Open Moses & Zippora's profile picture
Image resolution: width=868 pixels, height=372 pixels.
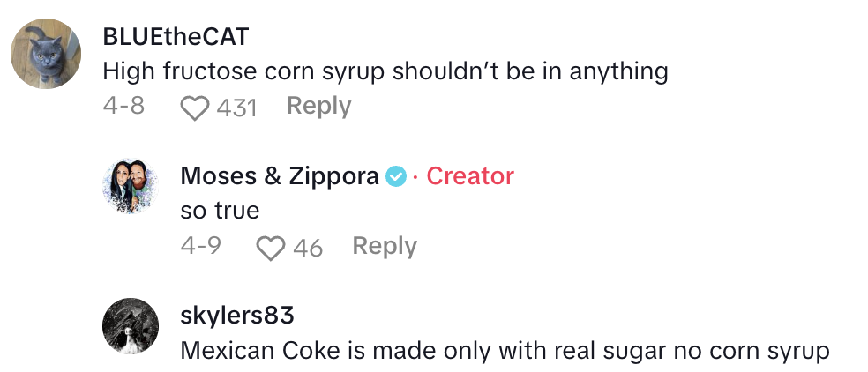131,187
